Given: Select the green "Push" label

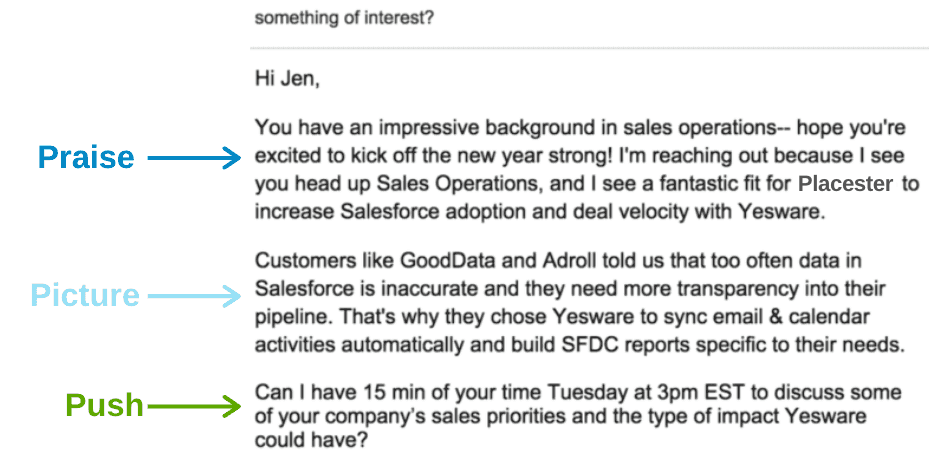Looking at the screenshot, I should [104, 406].
